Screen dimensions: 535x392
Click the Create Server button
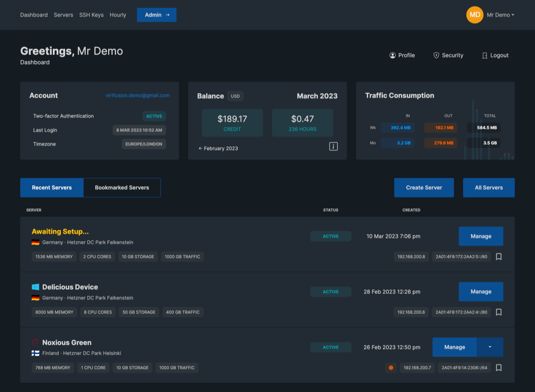point(424,187)
